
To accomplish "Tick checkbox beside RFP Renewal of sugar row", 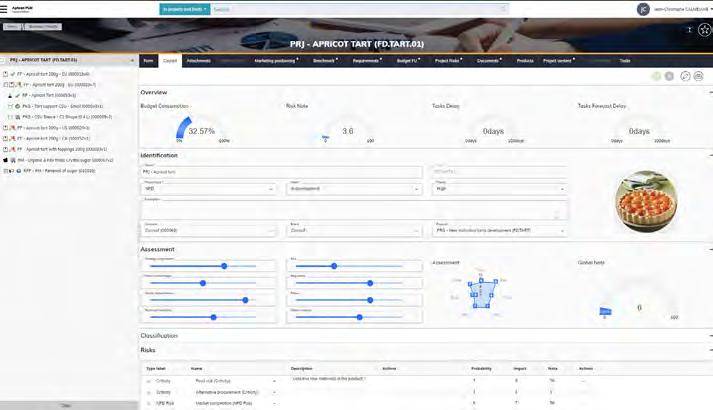I will [x=5, y=171].
